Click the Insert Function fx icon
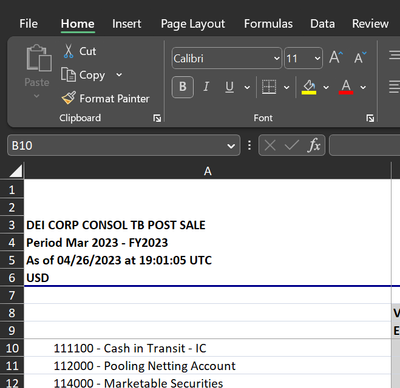The image size is (400, 388). pyautogui.click(x=314, y=145)
